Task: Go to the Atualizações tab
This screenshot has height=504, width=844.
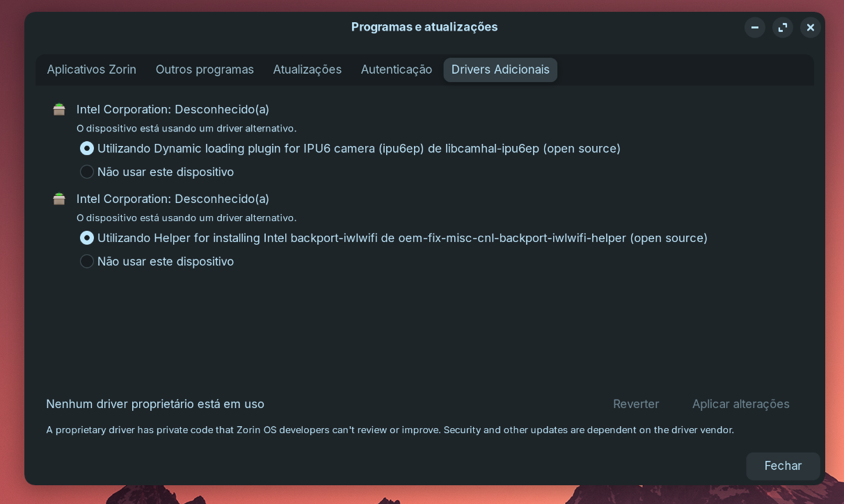Action: coord(308,70)
